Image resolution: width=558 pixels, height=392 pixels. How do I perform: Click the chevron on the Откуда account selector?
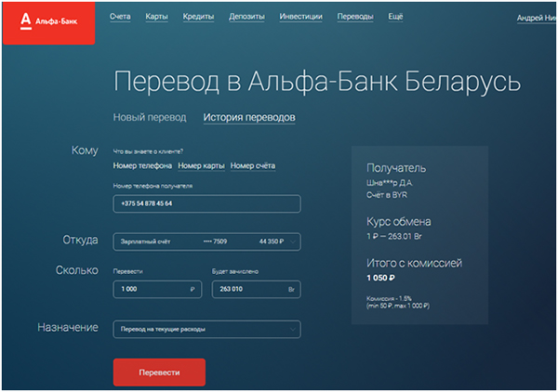pyautogui.click(x=292, y=242)
